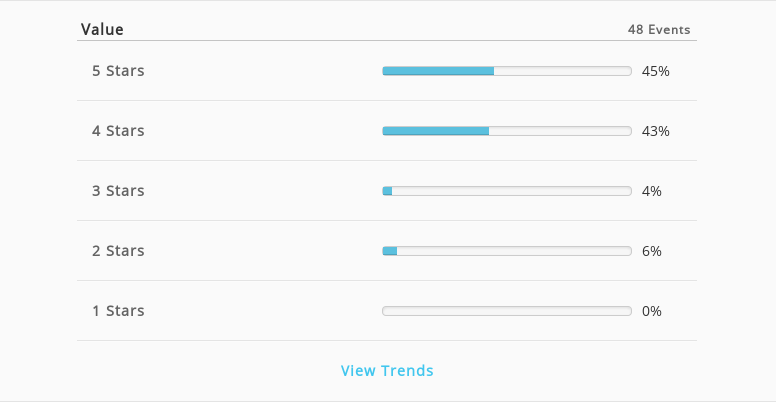This screenshot has width=776, height=402.
Task: Click the 1 Stars row label
Action: [118, 310]
